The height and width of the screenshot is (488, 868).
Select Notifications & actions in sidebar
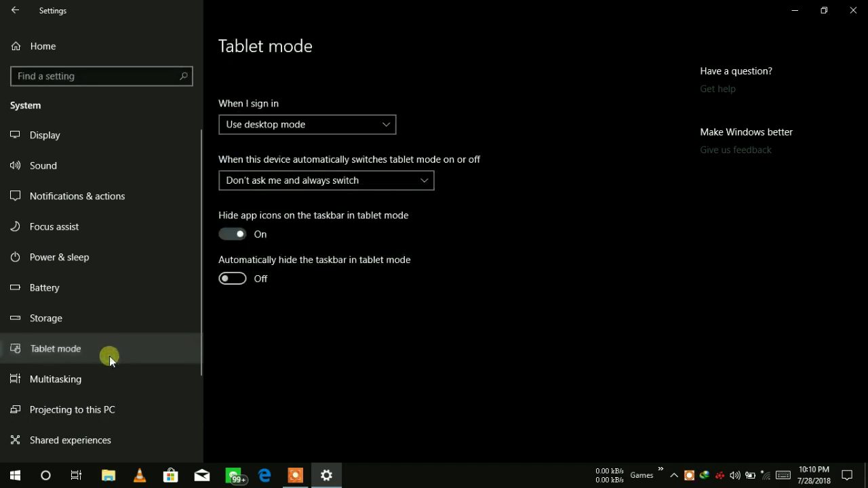point(77,196)
